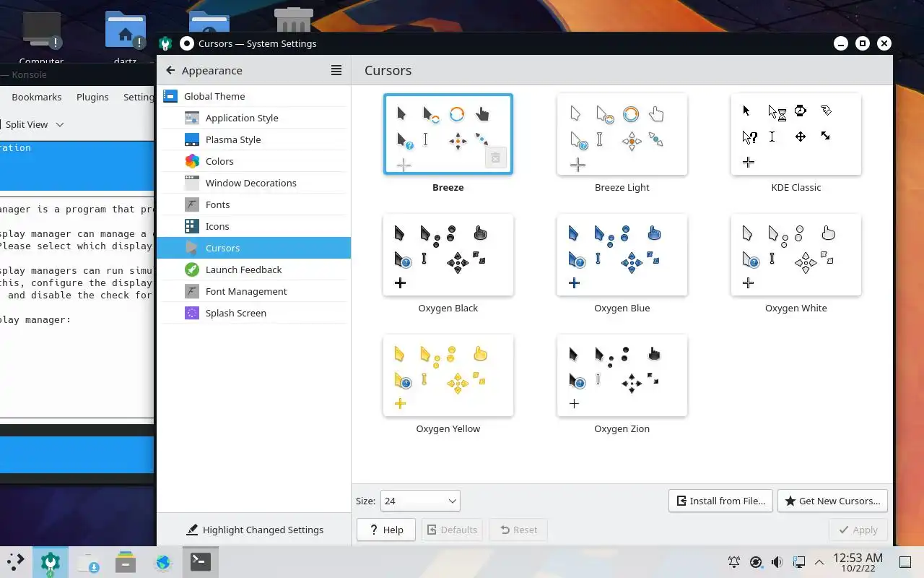
Task: Click the Splash Screen purple icon
Action: point(191,313)
